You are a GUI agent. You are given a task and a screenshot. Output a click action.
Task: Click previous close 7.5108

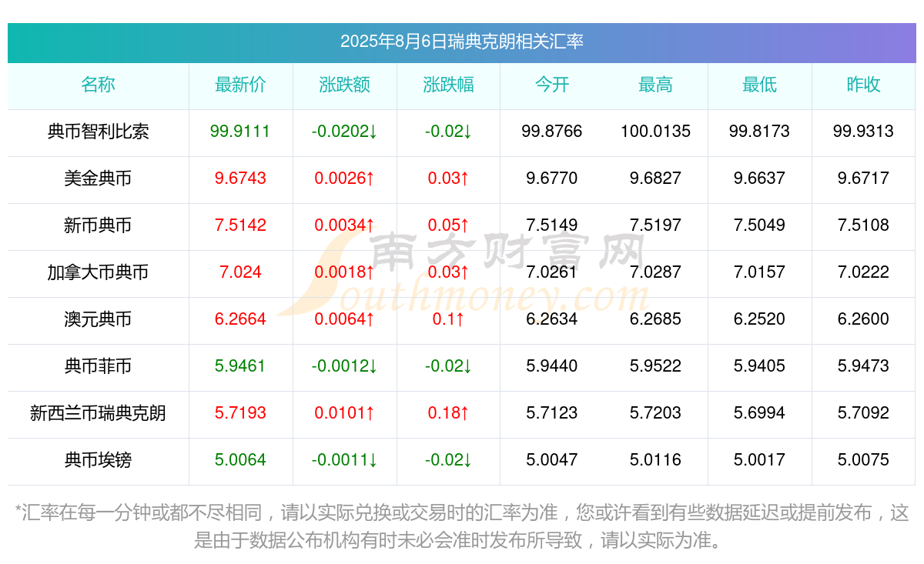863,225
